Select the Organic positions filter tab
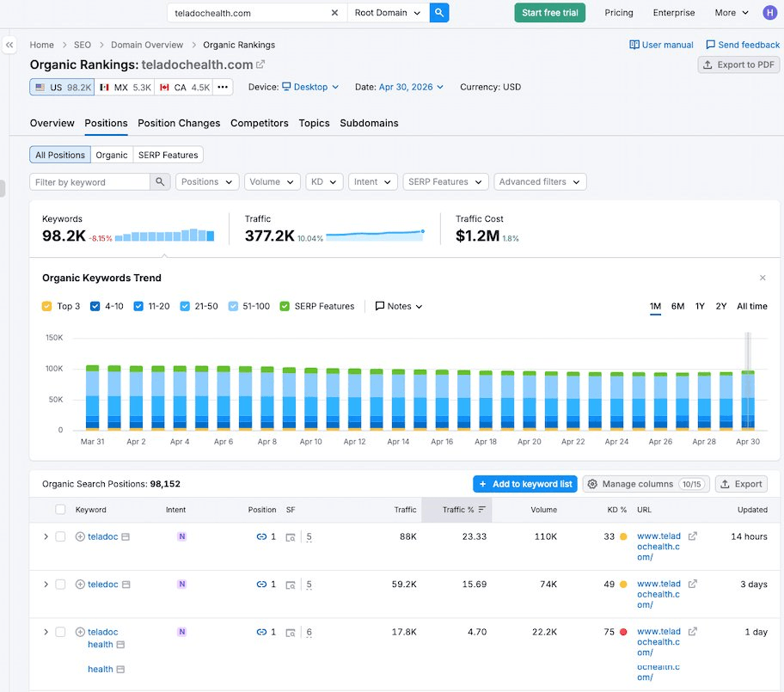The image size is (784, 692). (x=112, y=155)
